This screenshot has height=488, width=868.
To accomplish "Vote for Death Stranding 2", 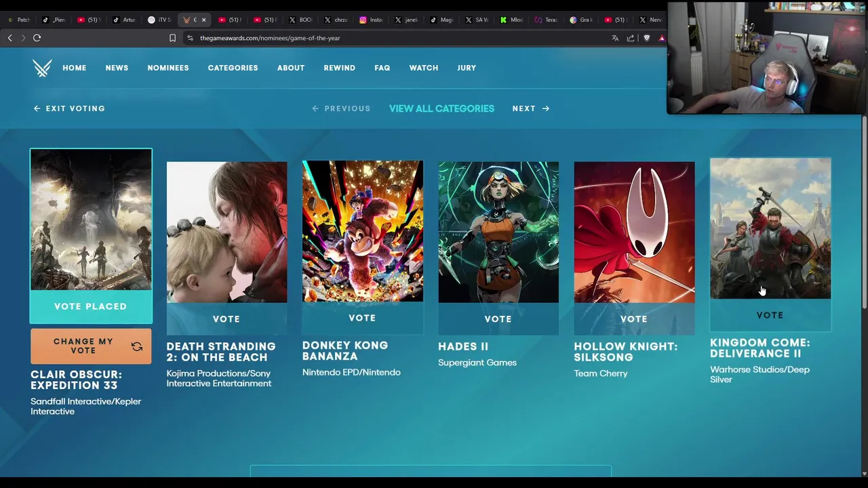I will coord(226,319).
